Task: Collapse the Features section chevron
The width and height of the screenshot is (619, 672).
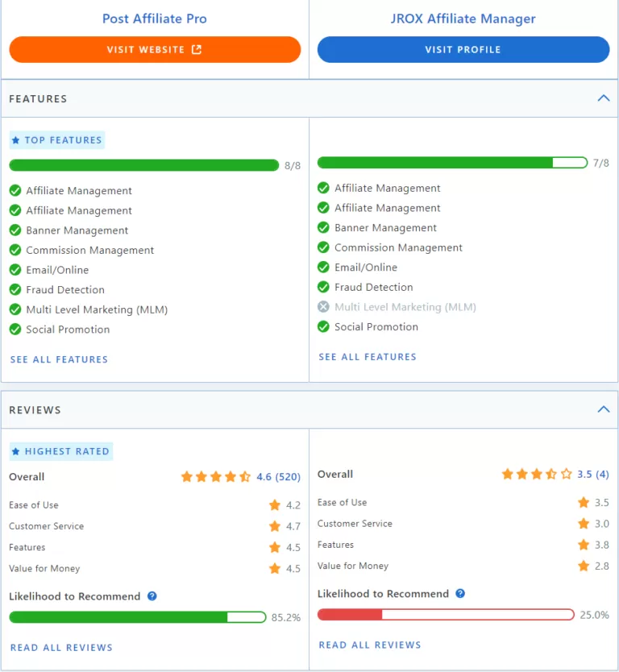Action: 603,98
